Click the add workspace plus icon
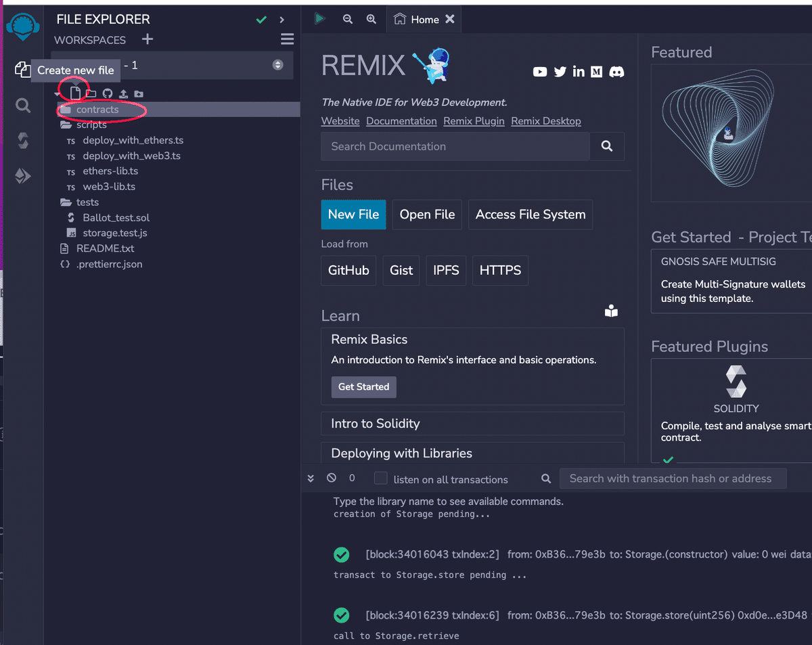 148,39
